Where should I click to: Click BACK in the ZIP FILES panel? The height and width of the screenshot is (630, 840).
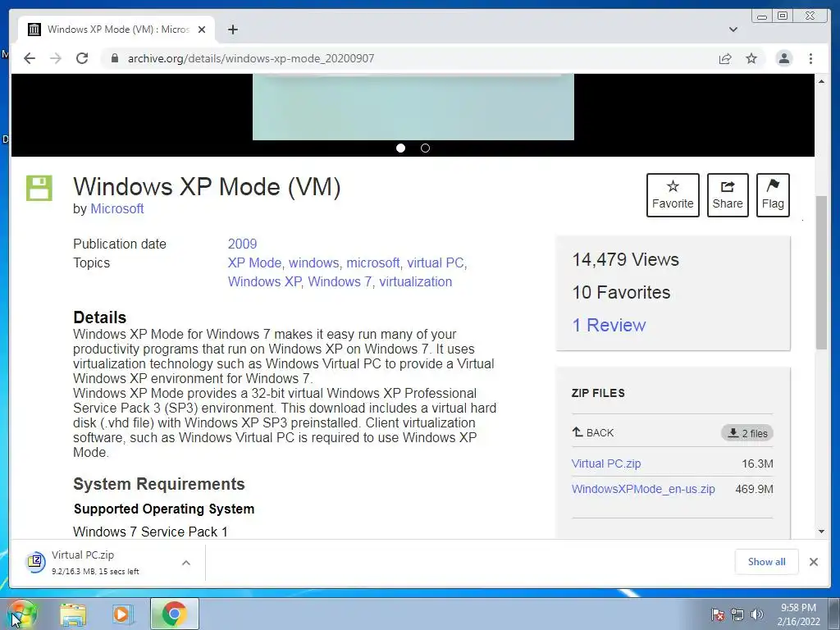pos(592,432)
